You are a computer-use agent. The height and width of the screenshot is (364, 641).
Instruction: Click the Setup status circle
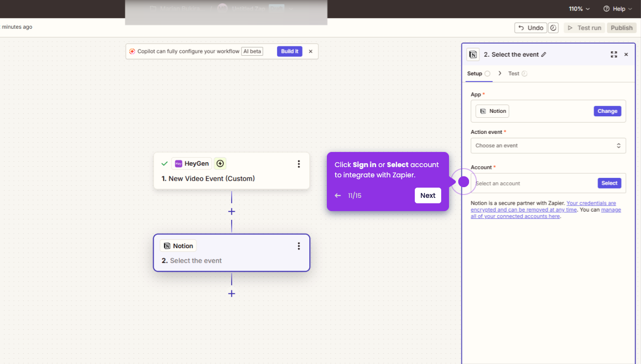(487, 74)
